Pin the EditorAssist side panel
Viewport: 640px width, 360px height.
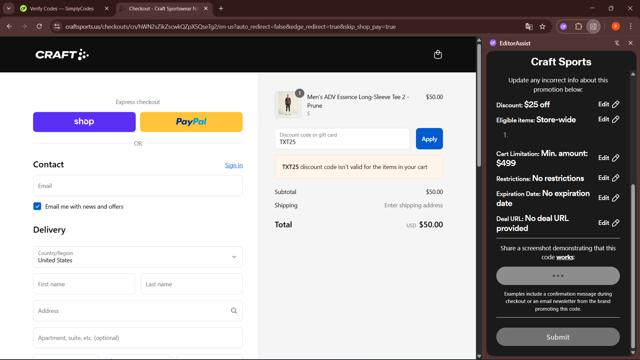617,43
